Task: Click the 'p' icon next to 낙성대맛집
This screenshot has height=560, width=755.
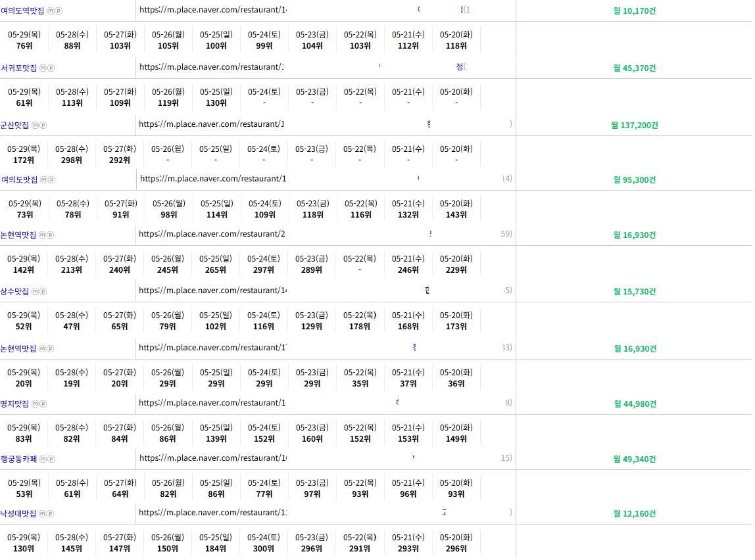Action: pyautogui.click(x=51, y=513)
